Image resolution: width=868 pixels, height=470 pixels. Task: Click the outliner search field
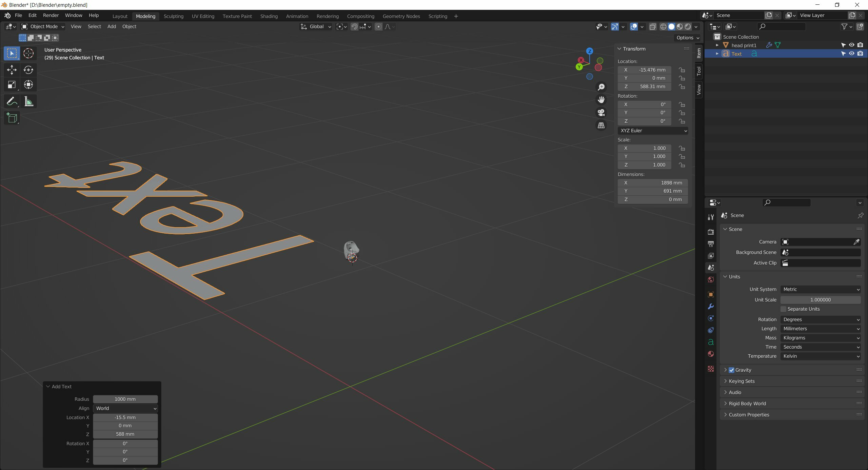click(x=781, y=26)
